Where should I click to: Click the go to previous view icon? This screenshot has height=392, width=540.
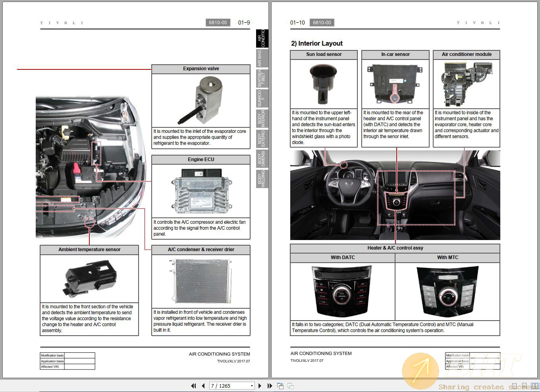pos(280,386)
